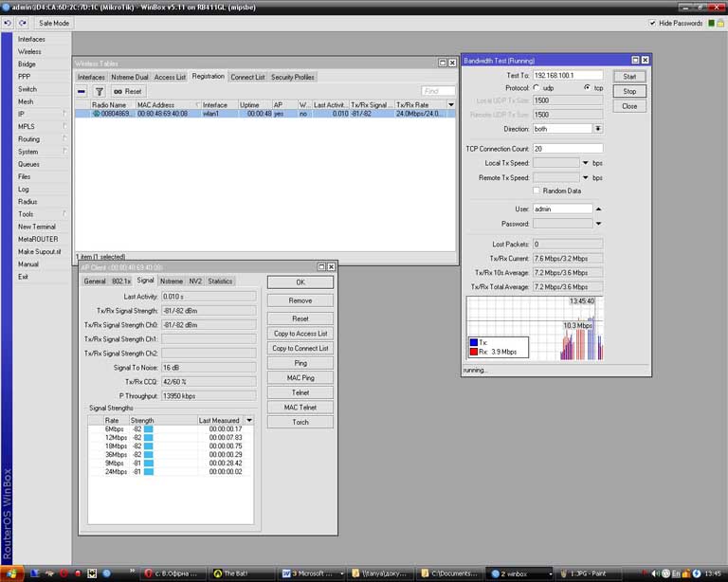Click the Test To address field
The width and height of the screenshot is (728, 582).
[x=568, y=75]
